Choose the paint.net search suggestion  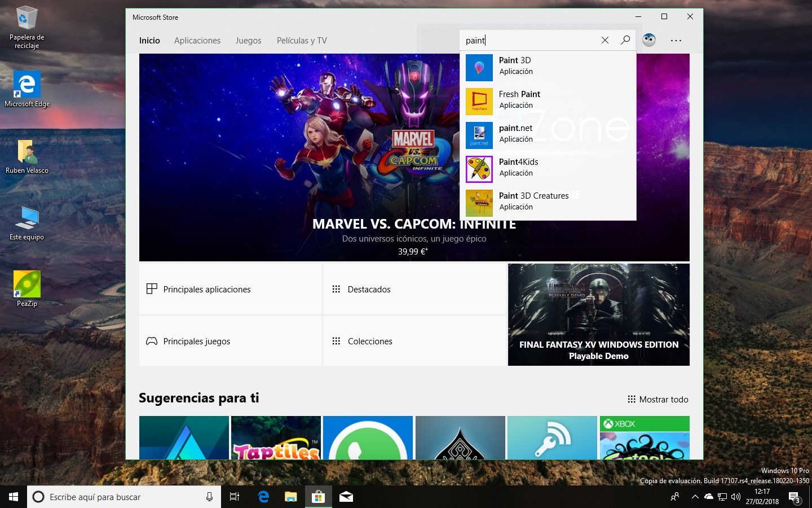pos(548,135)
